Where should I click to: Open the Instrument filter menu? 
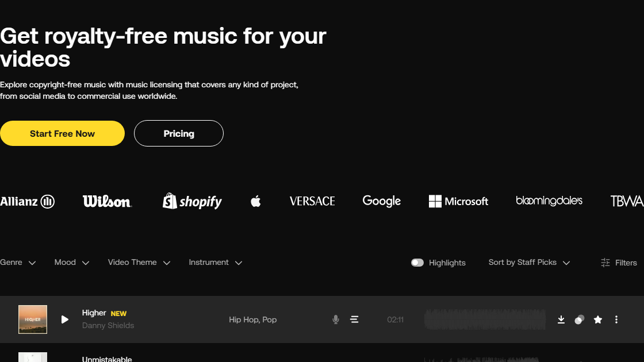[216, 262]
